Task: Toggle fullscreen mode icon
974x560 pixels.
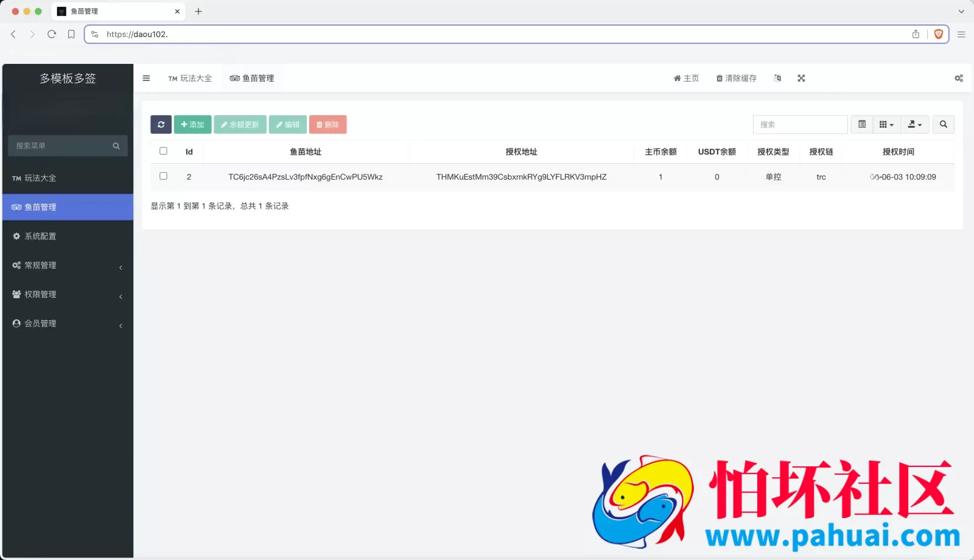Action: [x=801, y=78]
